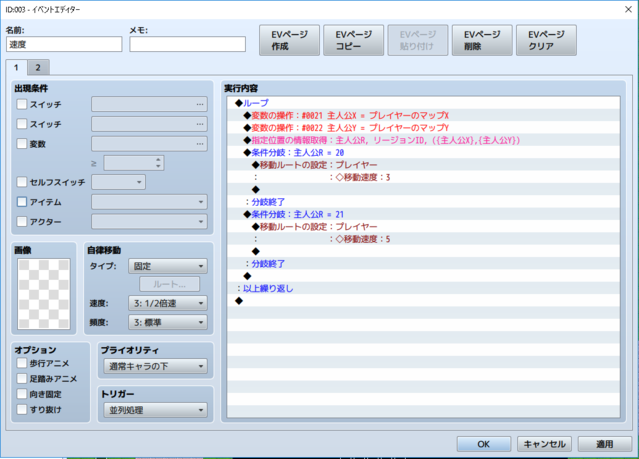This screenshot has height=459, width=639.
Task: Open the 自律移動 タイプ dropdown showing 固定
Action: coord(167,266)
